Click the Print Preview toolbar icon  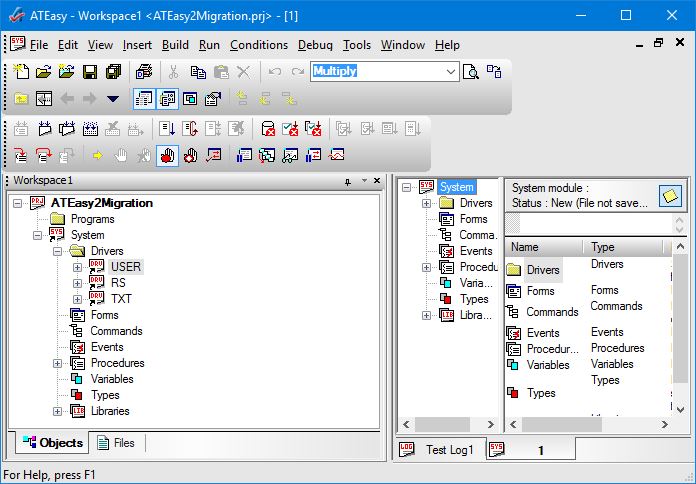(144, 71)
